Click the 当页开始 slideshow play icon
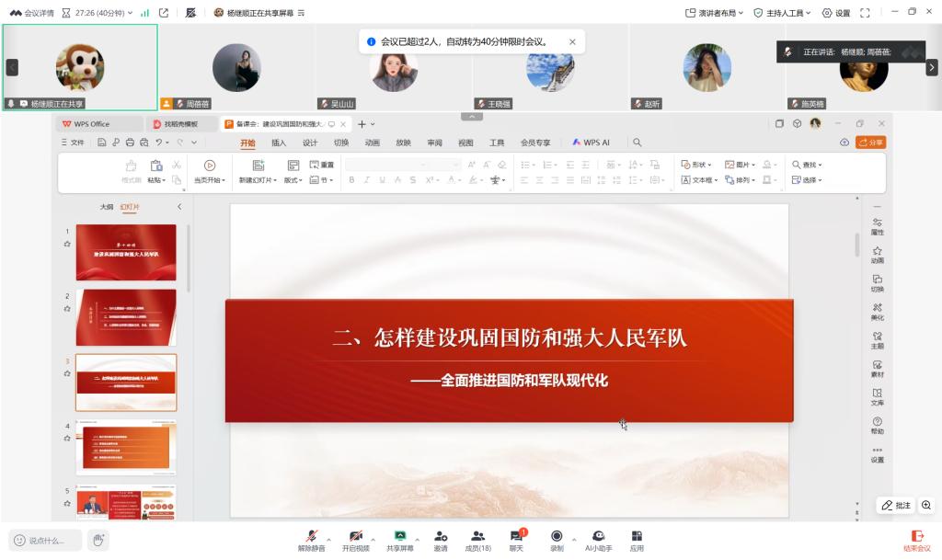The image size is (942, 560). (210, 166)
